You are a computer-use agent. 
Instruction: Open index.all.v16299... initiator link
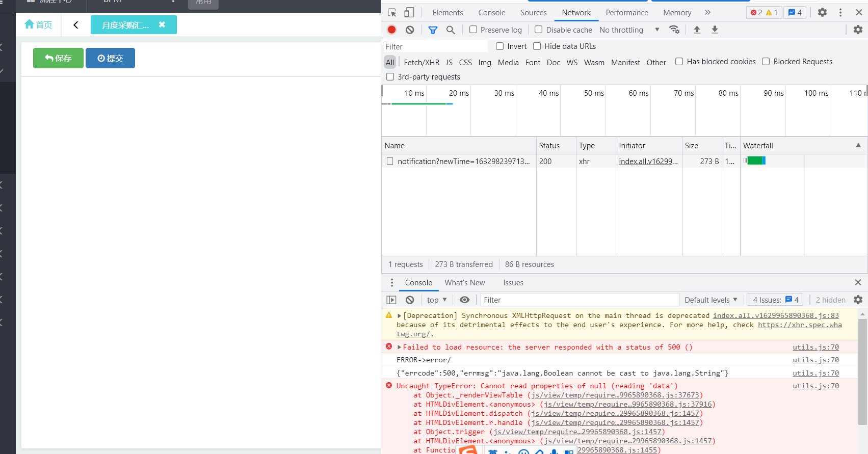pyautogui.click(x=648, y=162)
